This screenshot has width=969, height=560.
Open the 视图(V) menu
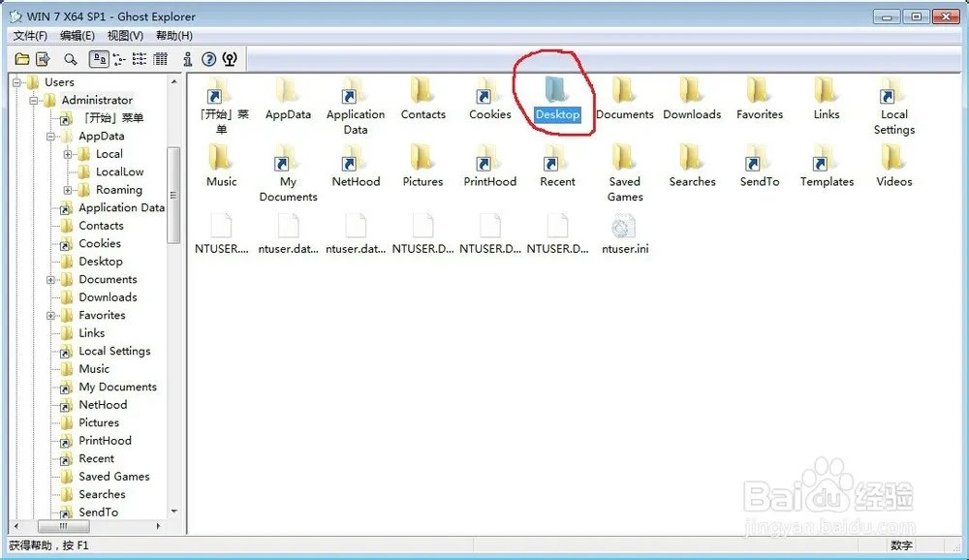coord(125,36)
